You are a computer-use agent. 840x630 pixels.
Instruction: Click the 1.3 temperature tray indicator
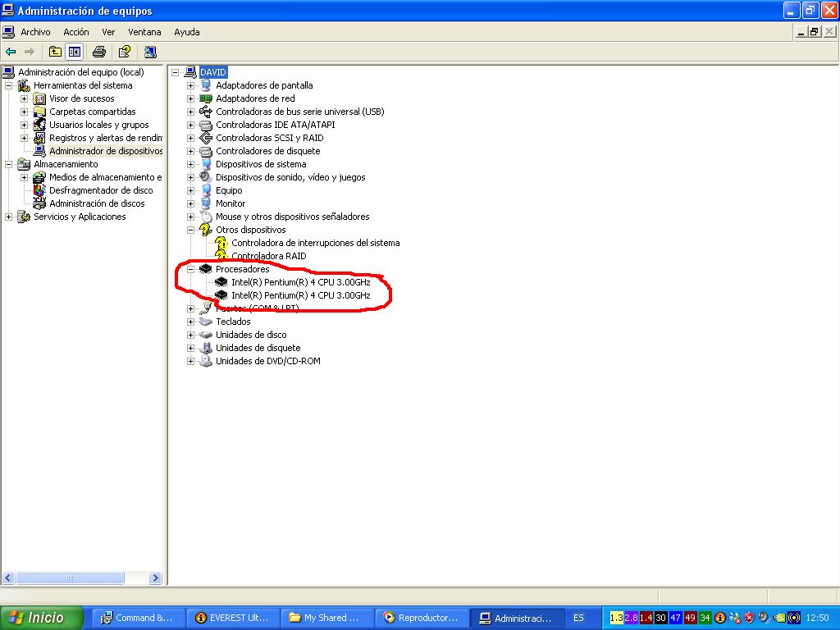click(x=617, y=618)
